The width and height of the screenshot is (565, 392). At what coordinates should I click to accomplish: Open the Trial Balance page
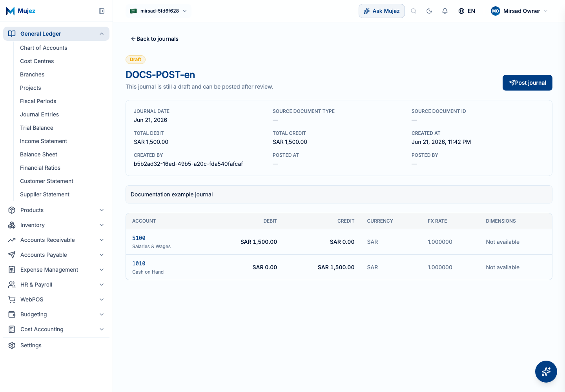coord(36,128)
